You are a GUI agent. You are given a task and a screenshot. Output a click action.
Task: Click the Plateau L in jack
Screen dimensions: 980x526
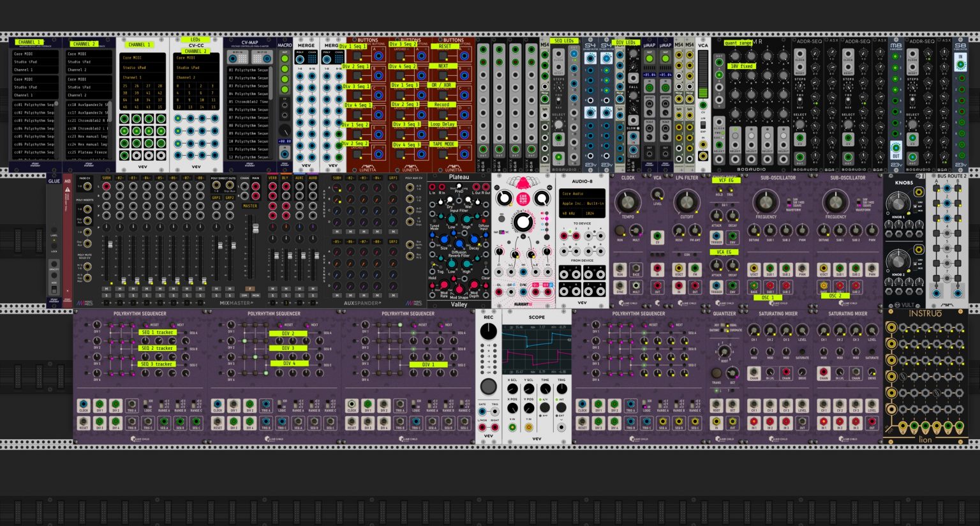433,187
